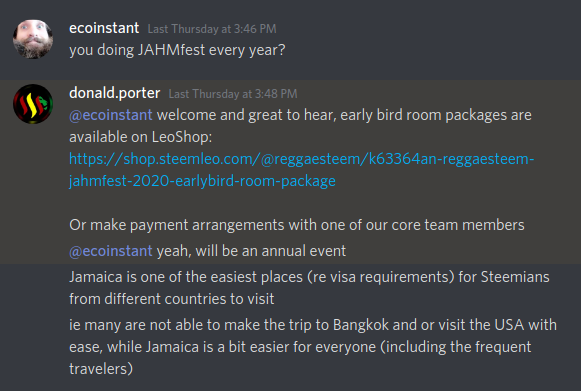The height and width of the screenshot is (391, 581).
Task: Click the Last Thursday 3:46 PM timestamp
Action: tap(212, 29)
